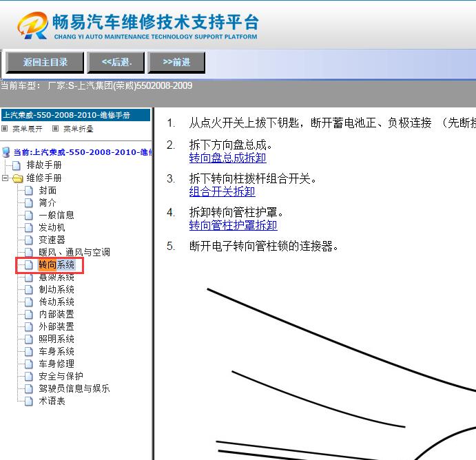Image resolution: width=476 pixels, height=460 pixels.
Task: Open the 安全与保护 section
Action: 61,376
